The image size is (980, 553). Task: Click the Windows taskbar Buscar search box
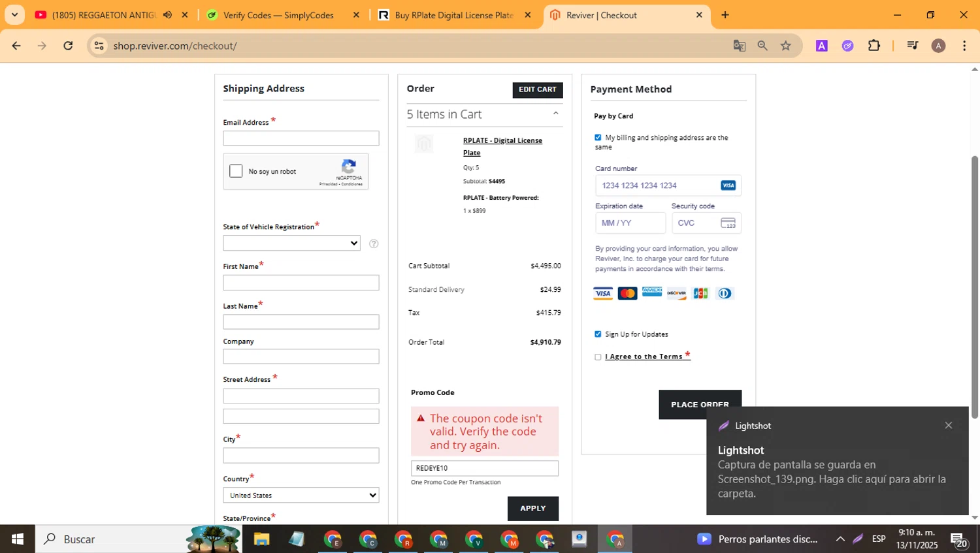[x=139, y=539]
